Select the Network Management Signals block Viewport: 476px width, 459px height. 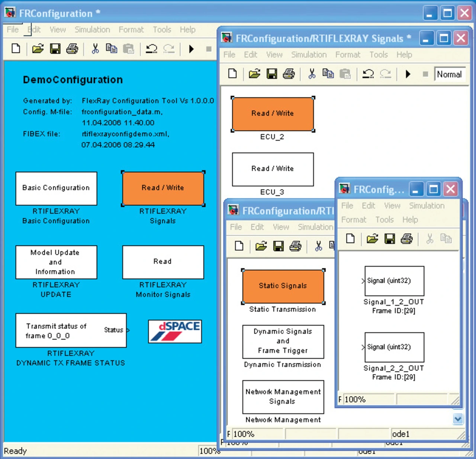tap(283, 397)
